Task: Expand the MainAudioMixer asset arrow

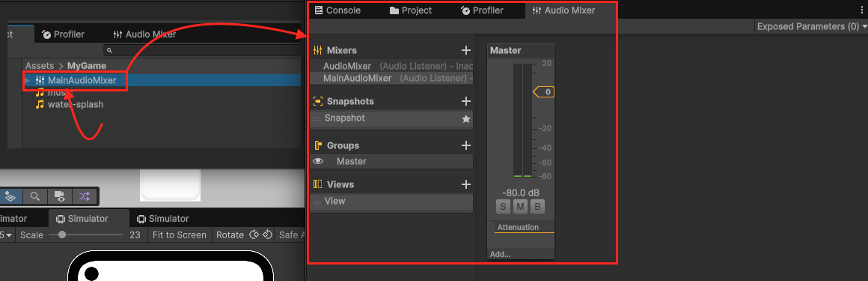Action: coord(28,80)
